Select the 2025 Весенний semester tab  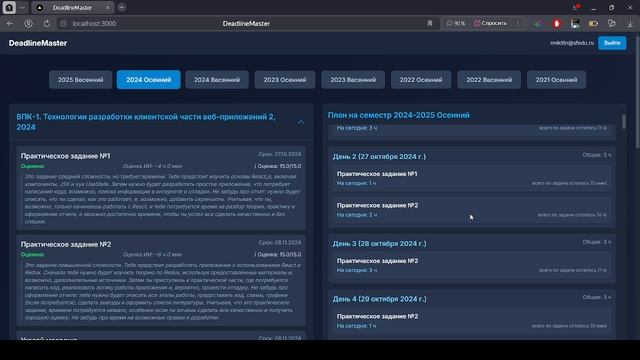click(x=80, y=80)
